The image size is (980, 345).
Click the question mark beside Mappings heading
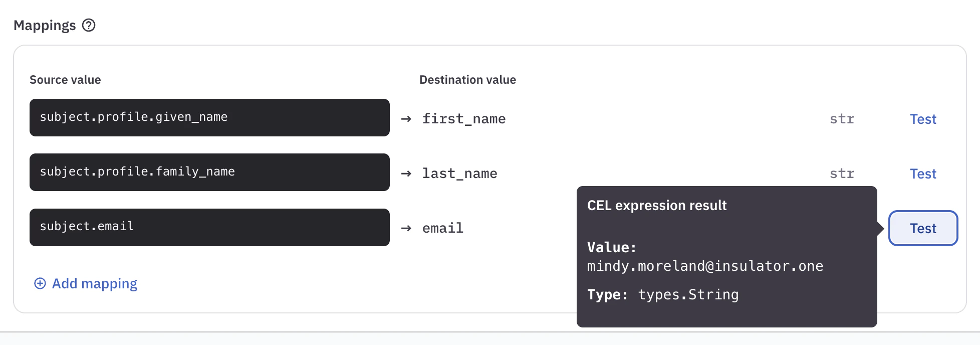pyautogui.click(x=89, y=25)
